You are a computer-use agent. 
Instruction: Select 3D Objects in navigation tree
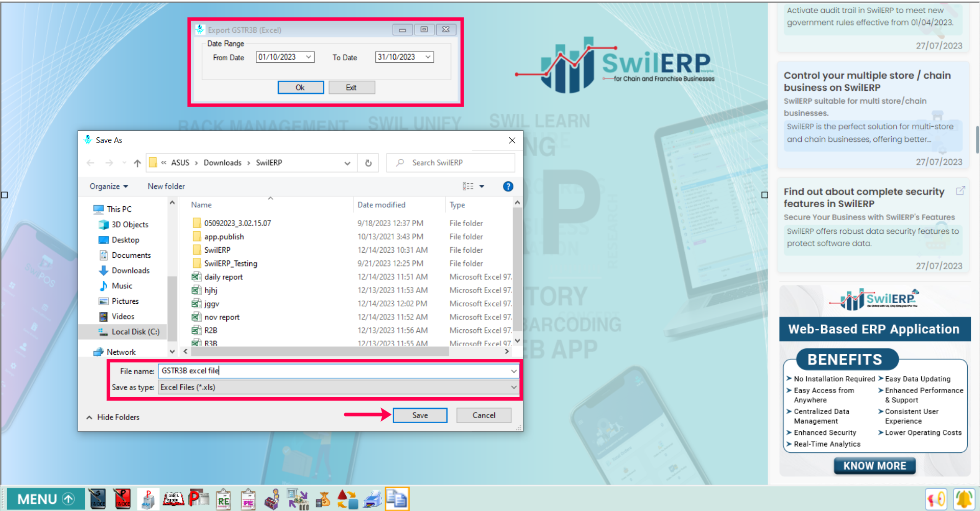coord(124,225)
